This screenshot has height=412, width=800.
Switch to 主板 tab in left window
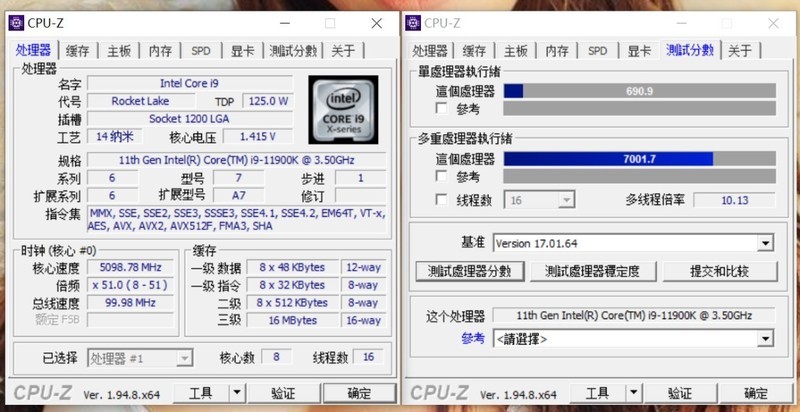click(x=119, y=51)
